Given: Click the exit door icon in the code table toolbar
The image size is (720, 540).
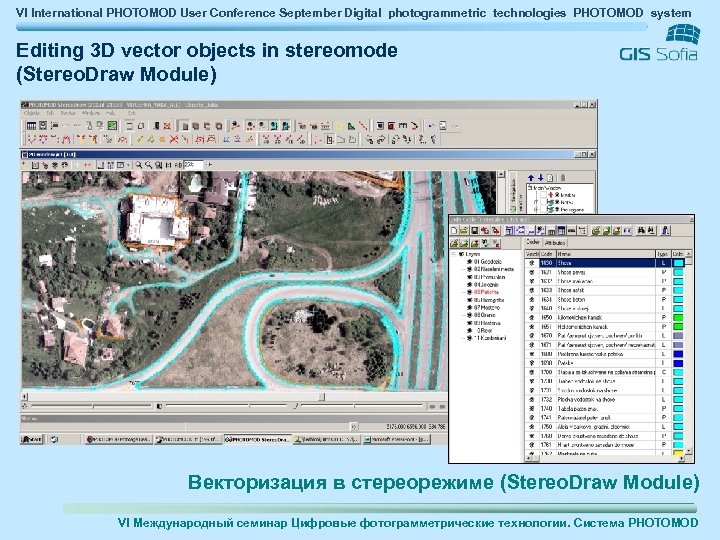Looking at the screenshot, I should coord(666,231).
